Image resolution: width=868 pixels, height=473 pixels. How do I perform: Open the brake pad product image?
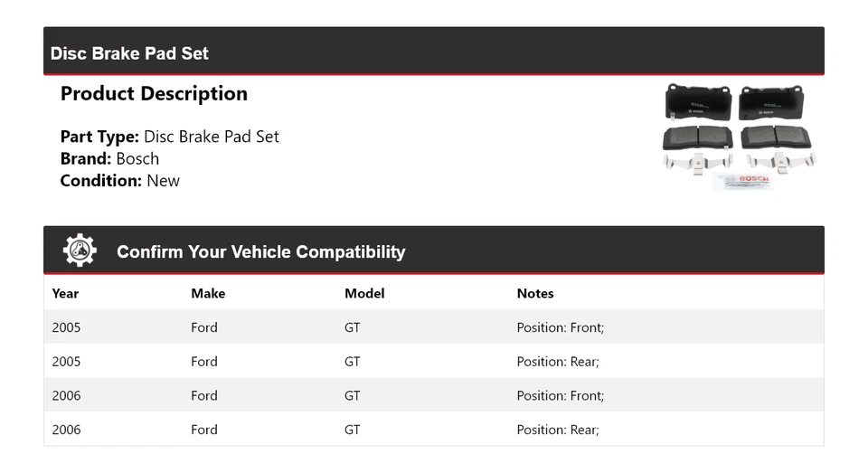pos(740,137)
